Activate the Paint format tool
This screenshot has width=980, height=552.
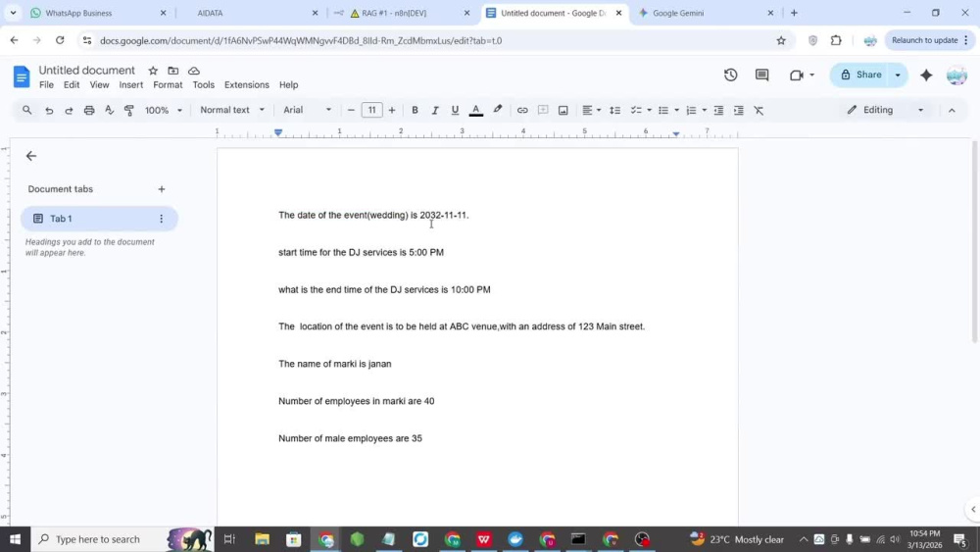[129, 110]
